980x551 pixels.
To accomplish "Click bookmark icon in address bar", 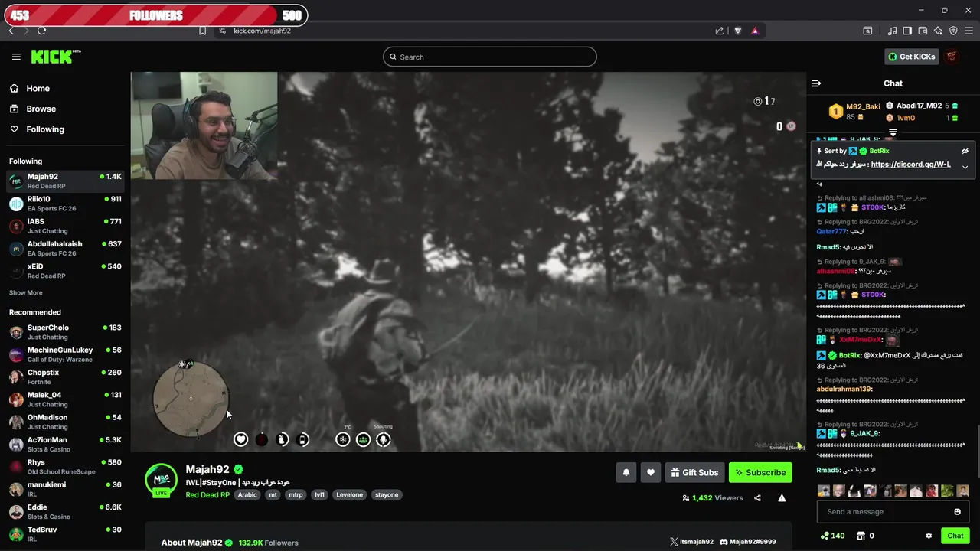I will (x=202, y=31).
